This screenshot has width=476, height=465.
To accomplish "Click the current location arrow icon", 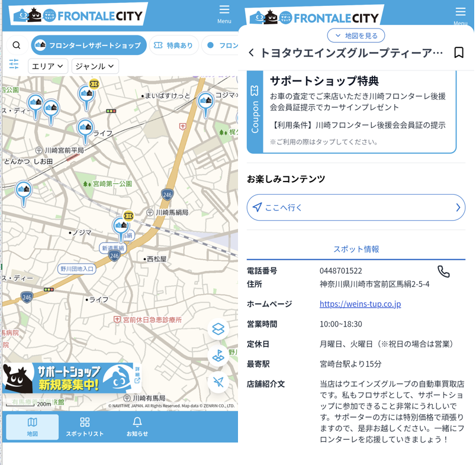I will pyautogui.click(x=218, y=382).
